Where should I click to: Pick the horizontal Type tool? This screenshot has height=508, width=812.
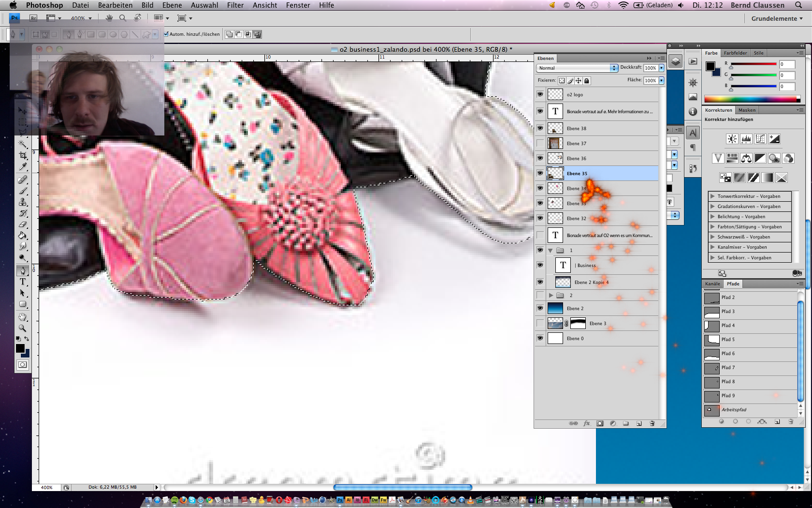23,282
